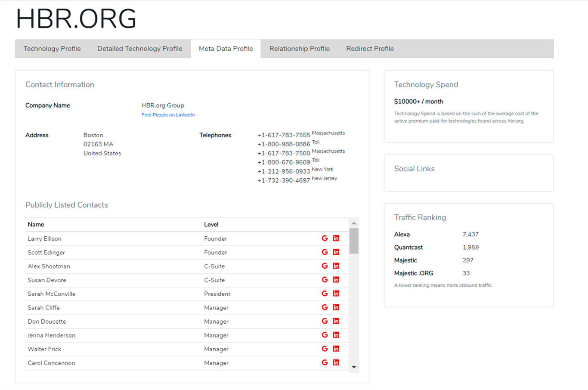Open Google search for Sarah Cliffe
This screenshot has height=390, width=588.
(x=325, y=307)
